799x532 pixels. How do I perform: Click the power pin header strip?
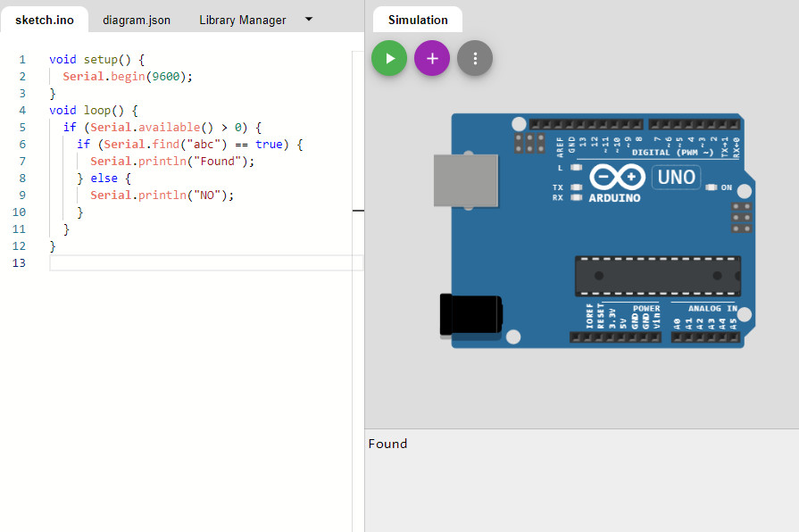pyautogui.click(x=616, y=337)
